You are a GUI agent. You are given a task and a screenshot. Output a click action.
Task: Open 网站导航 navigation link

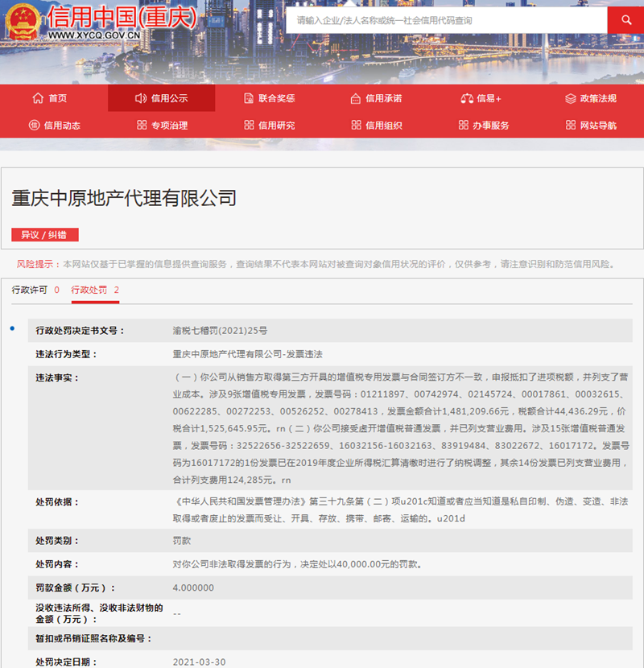[598, 126]
